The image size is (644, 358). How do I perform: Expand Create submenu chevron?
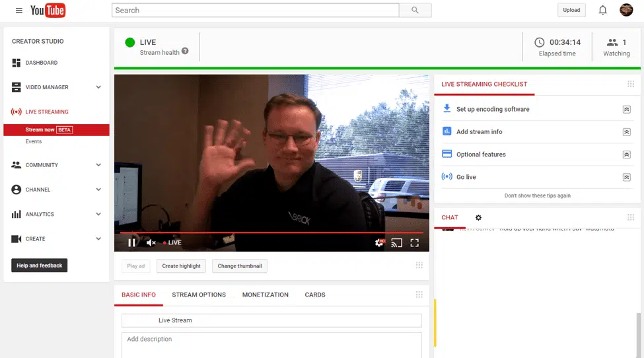[98, 239]
